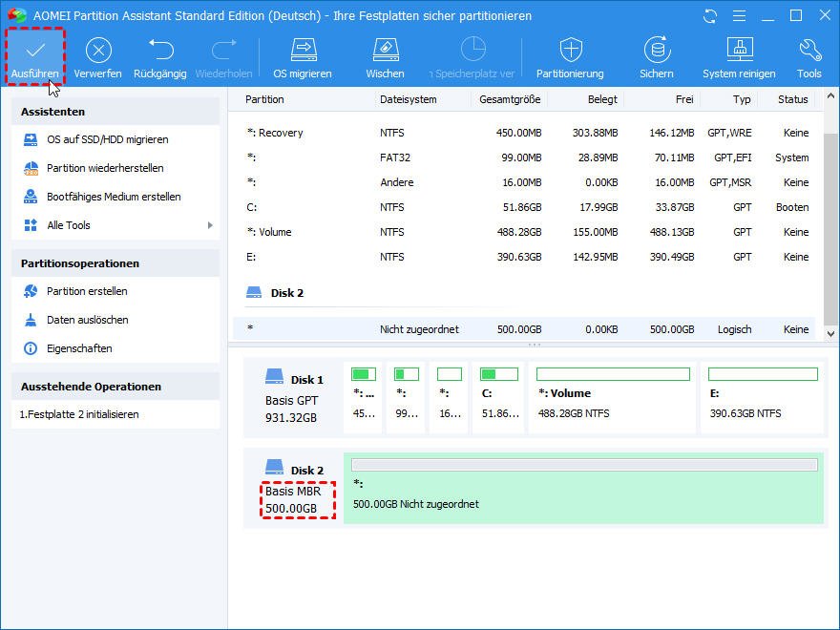Expand the Alle Tools submenu arrow
Screen dimensions: 840x630
(210, 225)
